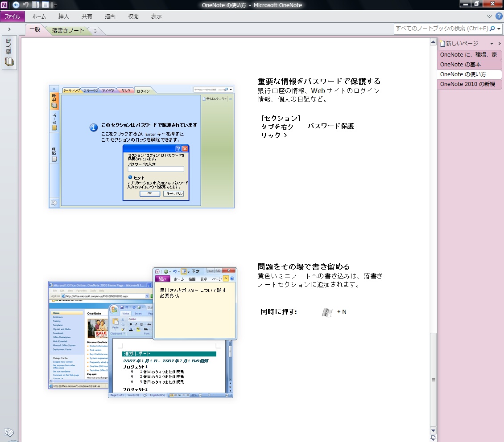Collapse the page tabs pane chevron
Image resolution: width=504 pixels, height=442 pixels.
499,43
